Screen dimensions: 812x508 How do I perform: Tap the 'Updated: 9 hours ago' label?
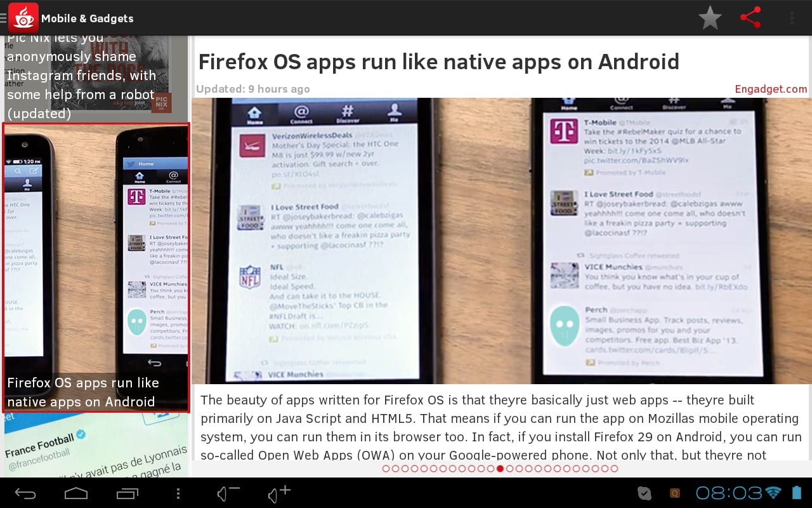[253, 89]
